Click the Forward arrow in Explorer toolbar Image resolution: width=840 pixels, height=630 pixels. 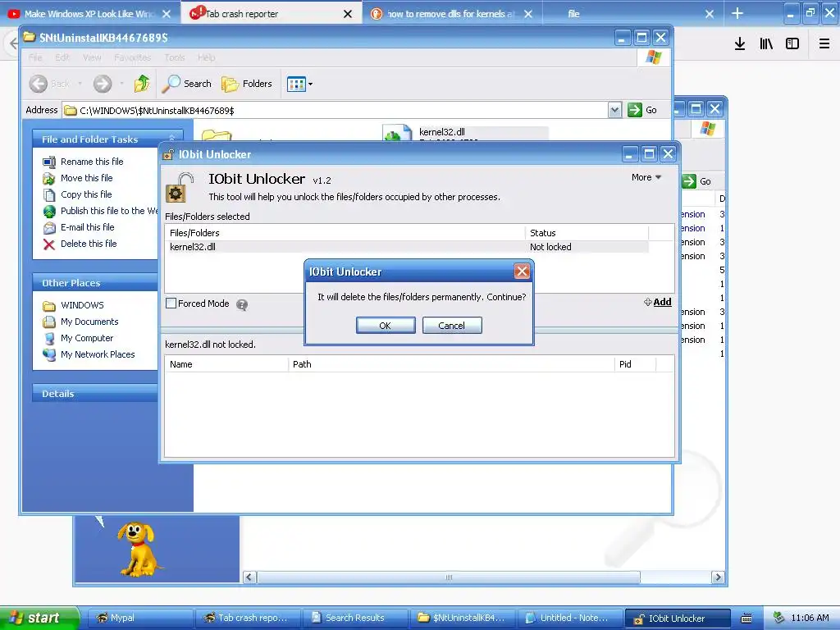pyautogui.click(x=103, y=84)
